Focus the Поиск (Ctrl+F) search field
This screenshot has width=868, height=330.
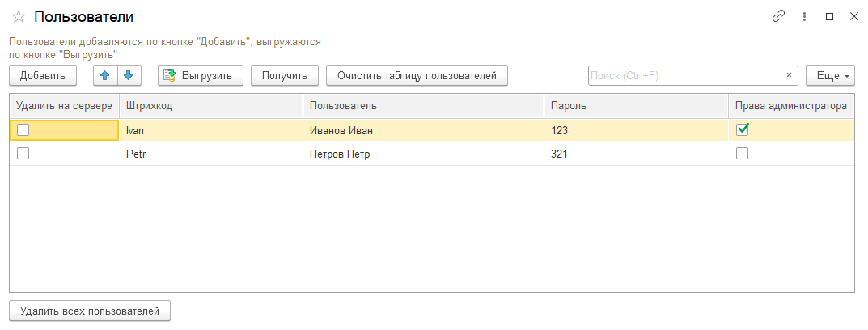coord(684,76)
